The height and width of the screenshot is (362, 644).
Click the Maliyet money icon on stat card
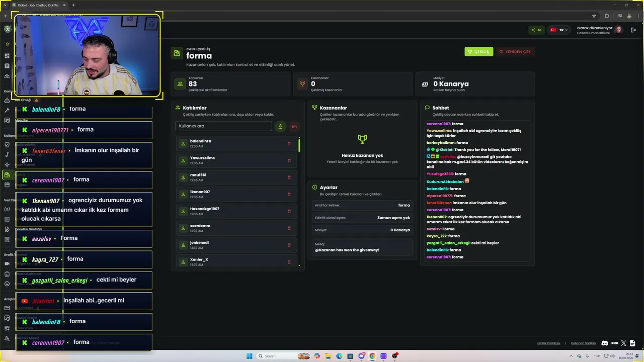tap(425, 84)
